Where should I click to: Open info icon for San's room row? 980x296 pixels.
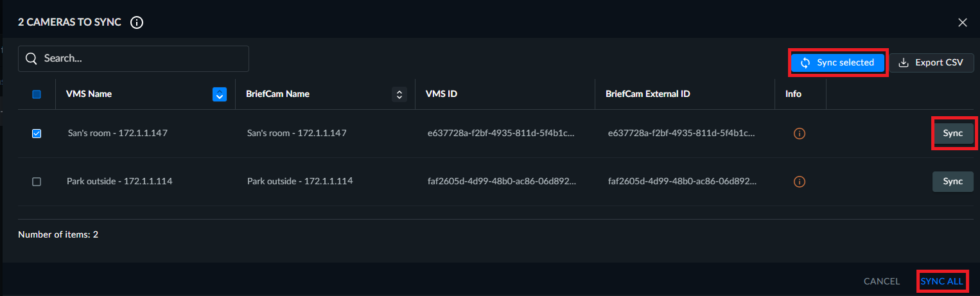(x=800, y=134)
